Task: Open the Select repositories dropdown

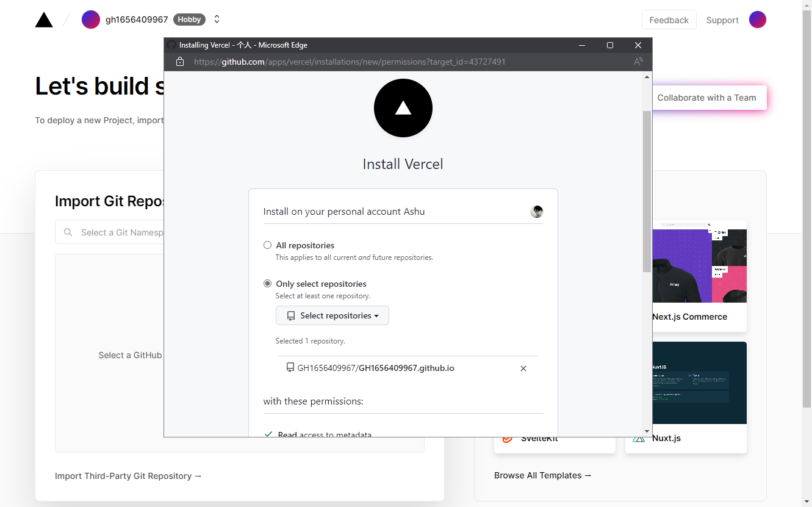Action: click(x=332, y=315)
